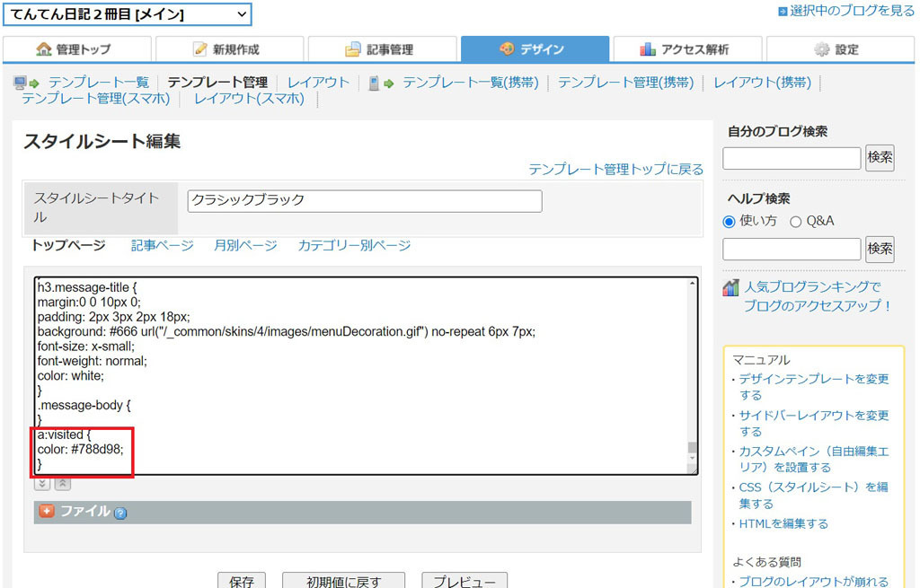The image size is (920, 588).
Task: Open テンプレート一覧(携帯) link
Action: 471,83
